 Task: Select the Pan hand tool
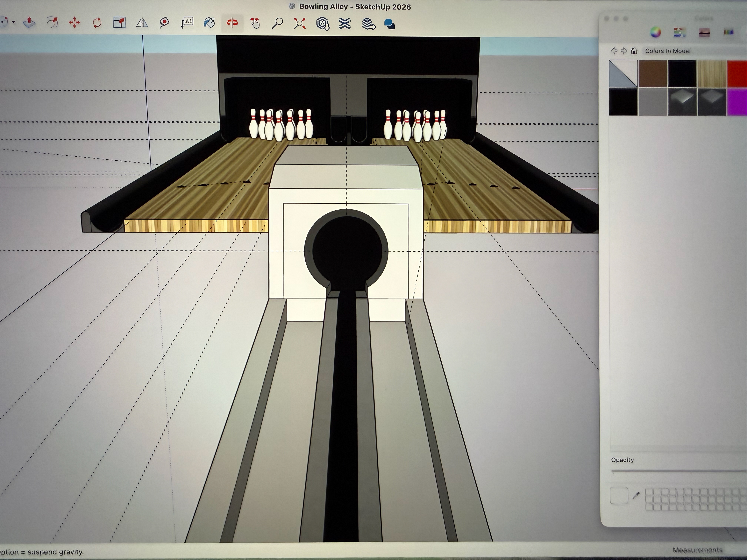pos(255,23)
